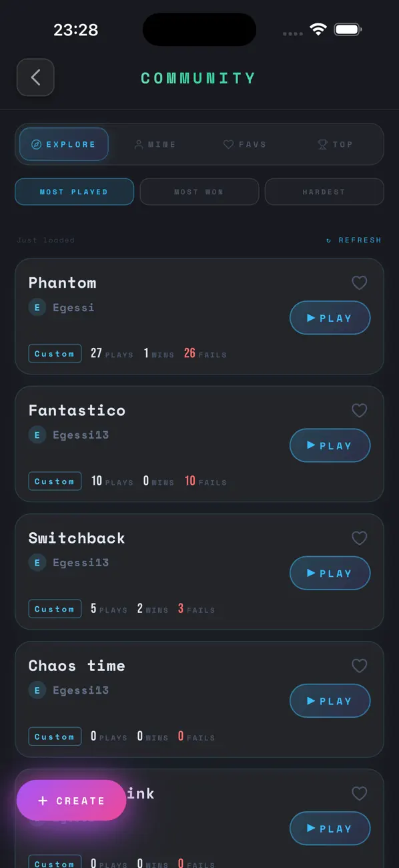Favorite the Phantom level with heart icon
399x868 pixels.
coord(359,283)
